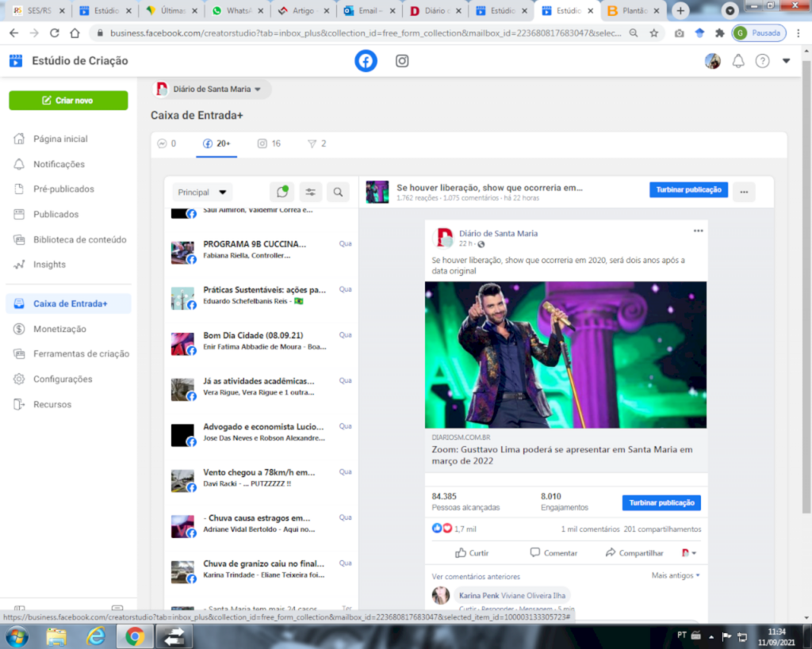Viewport: 812px width, 649px height.
Task: Click Turbinar publicação button in post header
Action: [689, 190]
